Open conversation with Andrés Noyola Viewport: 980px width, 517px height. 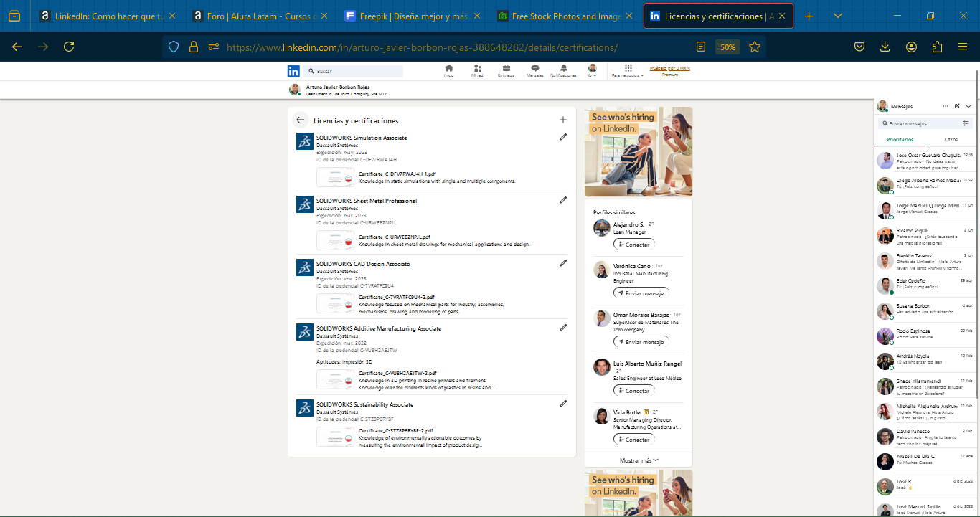pos(925,361)
